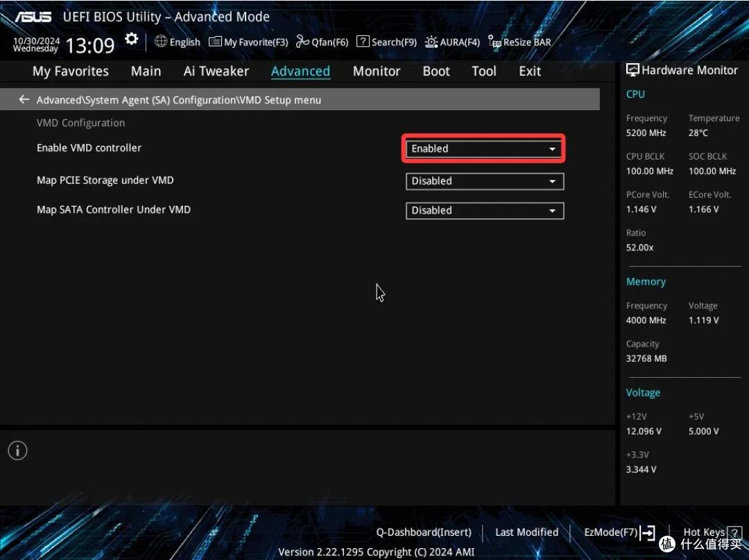Click the 12.096 V reading
Viewport: 749px width, 560px height.
click(644, 431)
